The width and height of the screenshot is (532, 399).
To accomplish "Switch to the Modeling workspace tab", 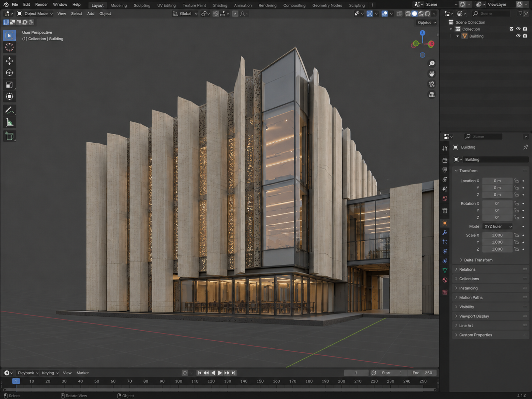I will coord(119,5).
